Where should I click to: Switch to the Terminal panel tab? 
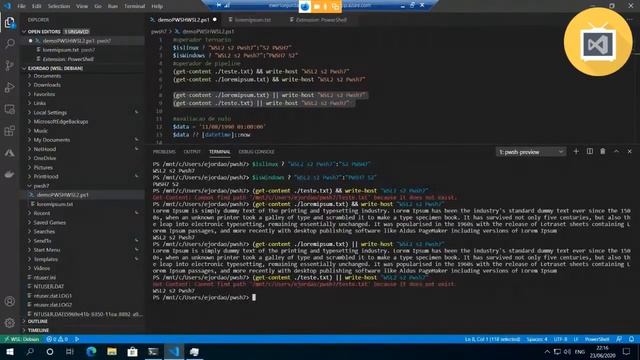pos(220,152)
